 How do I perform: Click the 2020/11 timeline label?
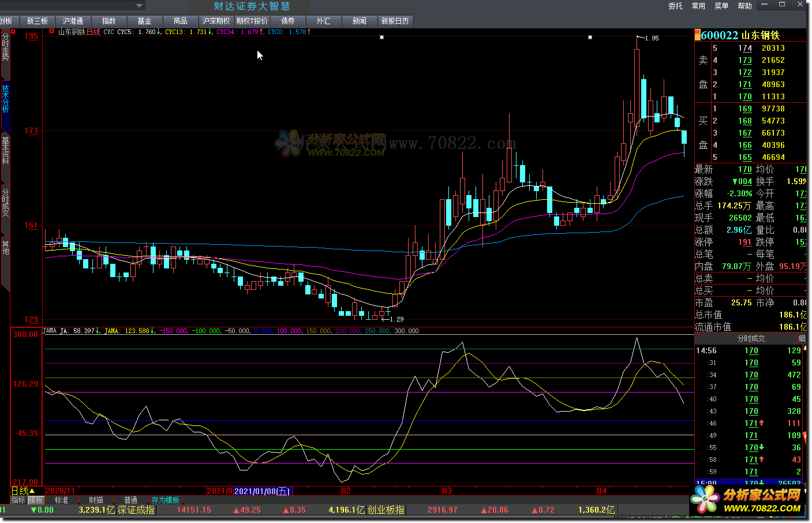pos(60,491)
